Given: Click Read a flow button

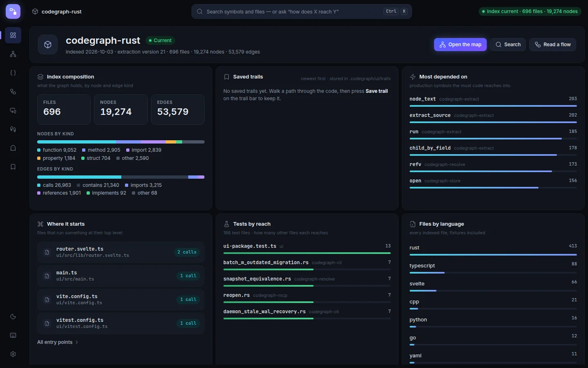Looking at the screenshot, I should point(553,45).
